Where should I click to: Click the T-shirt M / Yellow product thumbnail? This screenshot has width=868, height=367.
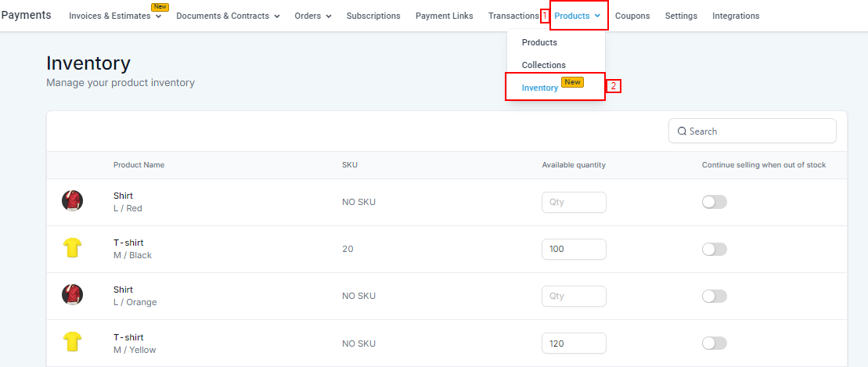(73, 341)
